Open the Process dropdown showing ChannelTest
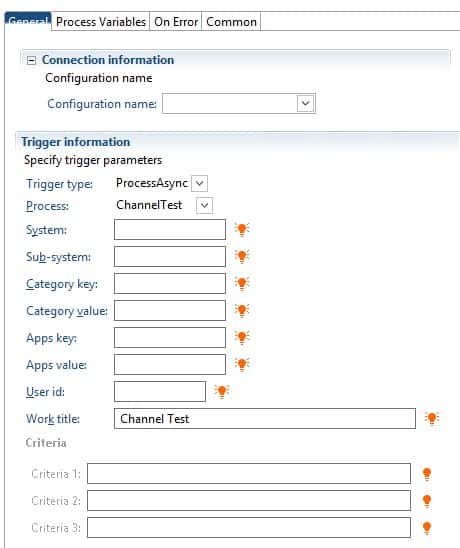Viewport: 460px width, 548px height. click(204, 205)
